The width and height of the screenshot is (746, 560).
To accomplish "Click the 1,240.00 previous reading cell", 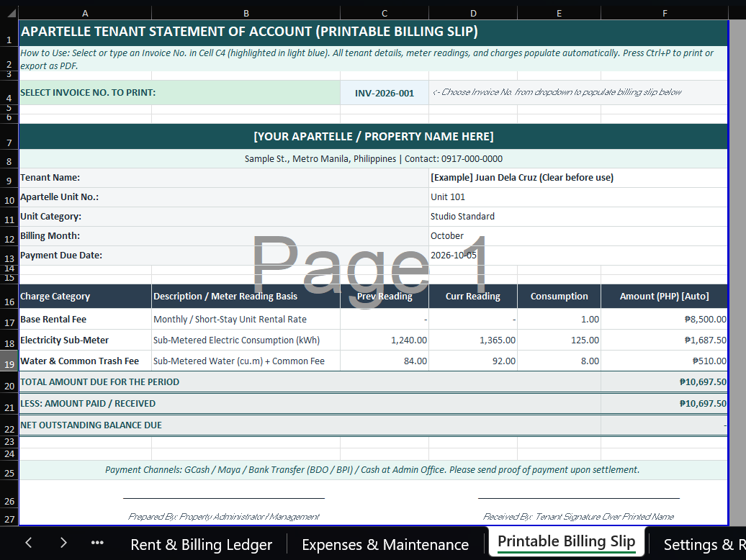I will 385,340.
